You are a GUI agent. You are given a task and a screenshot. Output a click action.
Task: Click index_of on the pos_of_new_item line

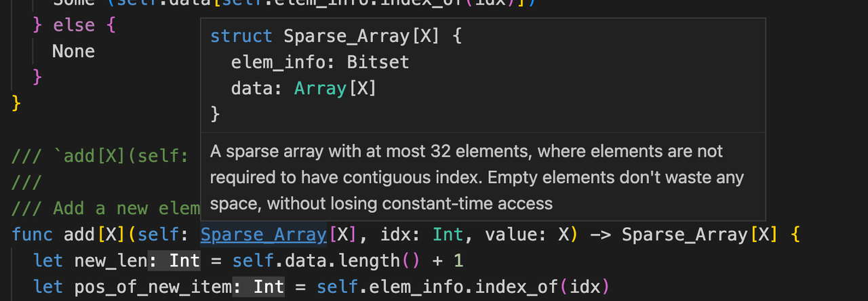tap(517, 287)
